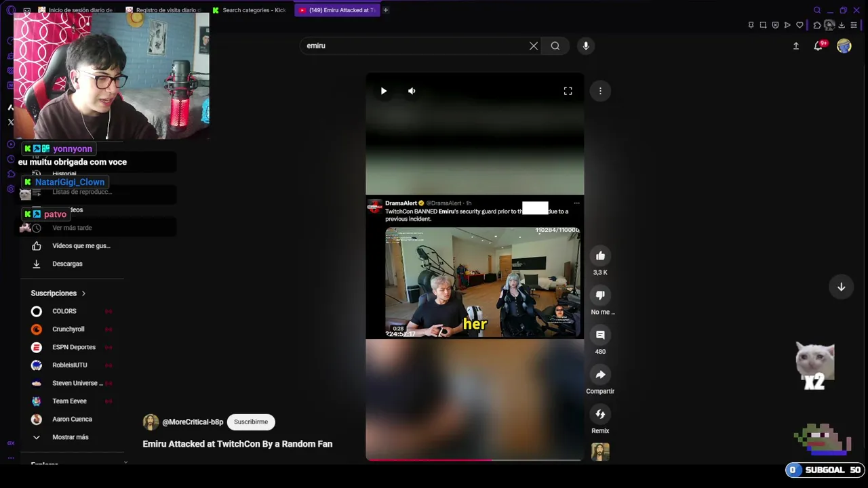The image size is (868, 488).
Task: Switch to Registro de visita diario tab
Action: (x=165, y=10)
